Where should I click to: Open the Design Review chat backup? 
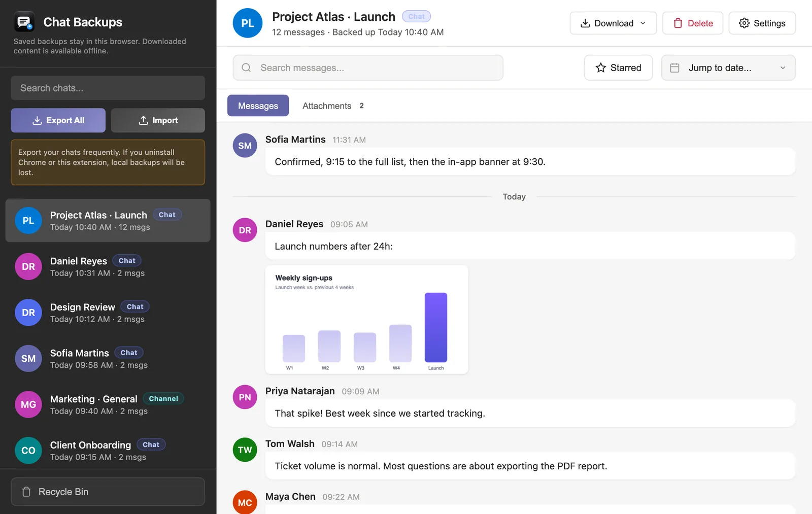point(108,313)
